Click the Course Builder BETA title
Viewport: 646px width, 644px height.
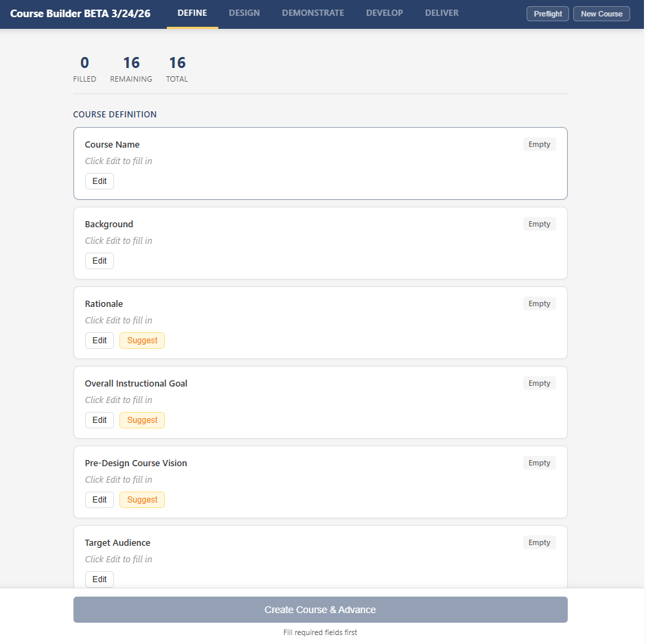click(x=80, y=14)
